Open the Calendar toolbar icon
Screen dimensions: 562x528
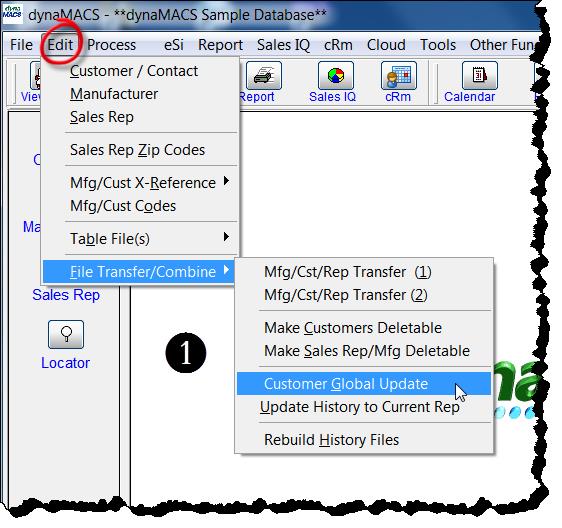click(480, 75)
